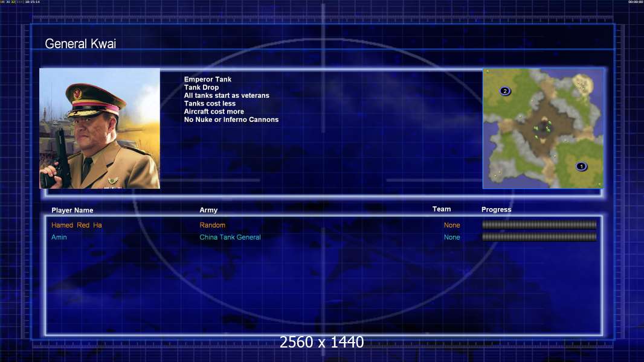Select player 'Amin' row name
This screenshot has height=362, width=644.
point(59,237)
